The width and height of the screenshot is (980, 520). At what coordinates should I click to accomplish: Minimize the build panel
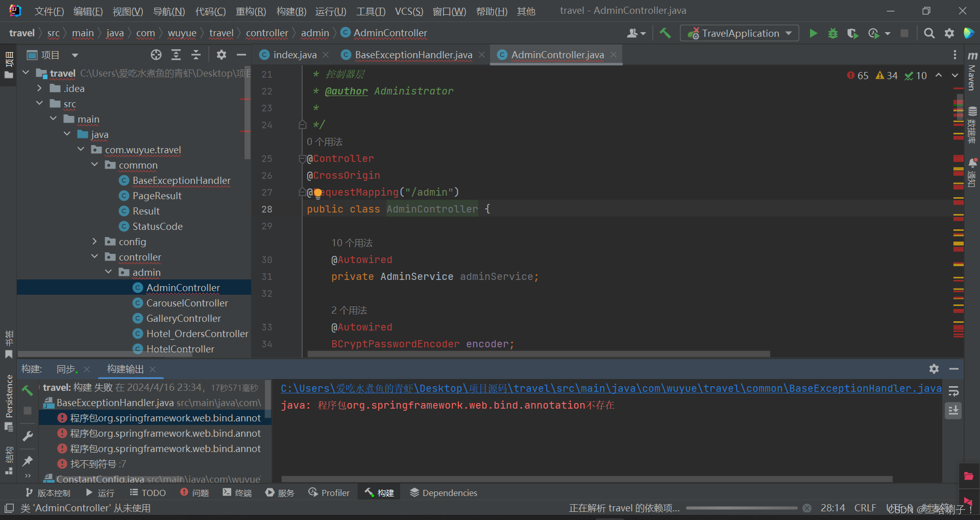pyautogui.click(x=954, y=369)
